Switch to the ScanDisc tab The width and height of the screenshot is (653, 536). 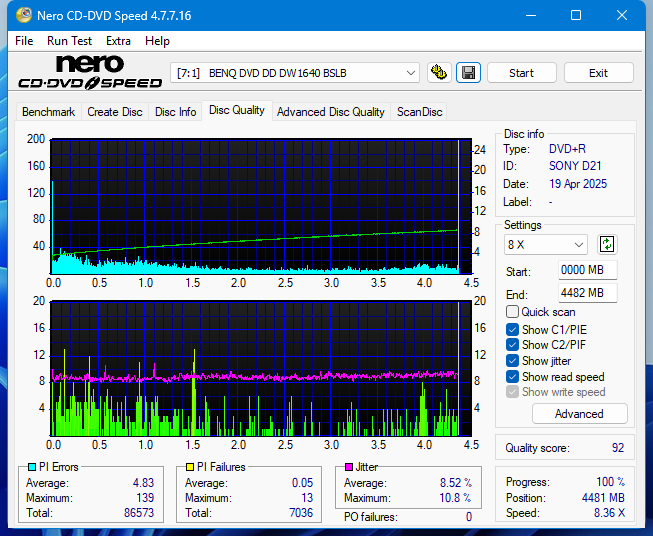[419, 112]
